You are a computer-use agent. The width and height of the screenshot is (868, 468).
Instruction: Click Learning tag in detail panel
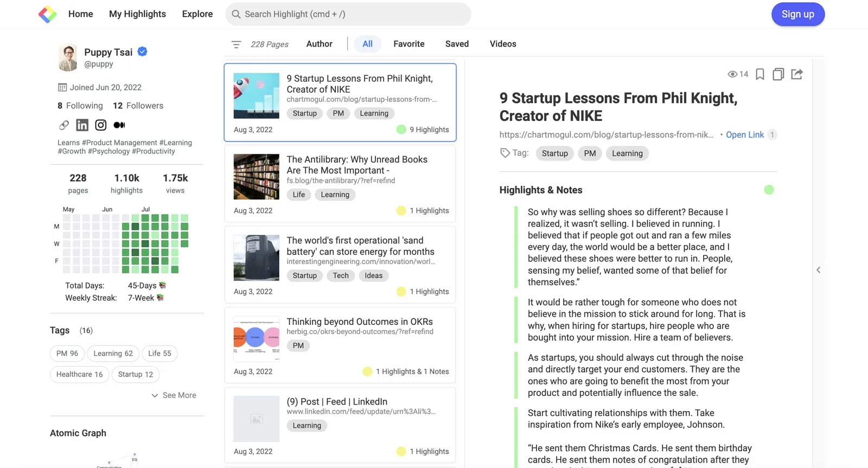pos(627,153)
